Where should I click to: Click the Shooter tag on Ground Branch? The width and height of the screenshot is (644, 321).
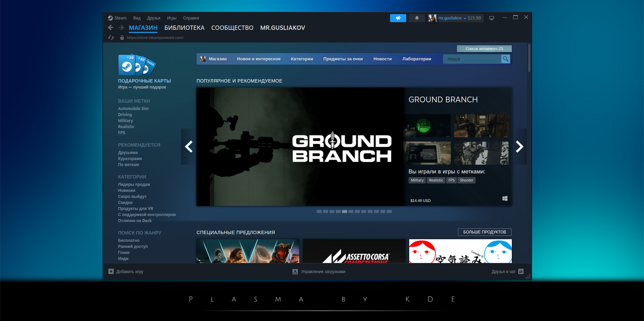click(467, 180)
